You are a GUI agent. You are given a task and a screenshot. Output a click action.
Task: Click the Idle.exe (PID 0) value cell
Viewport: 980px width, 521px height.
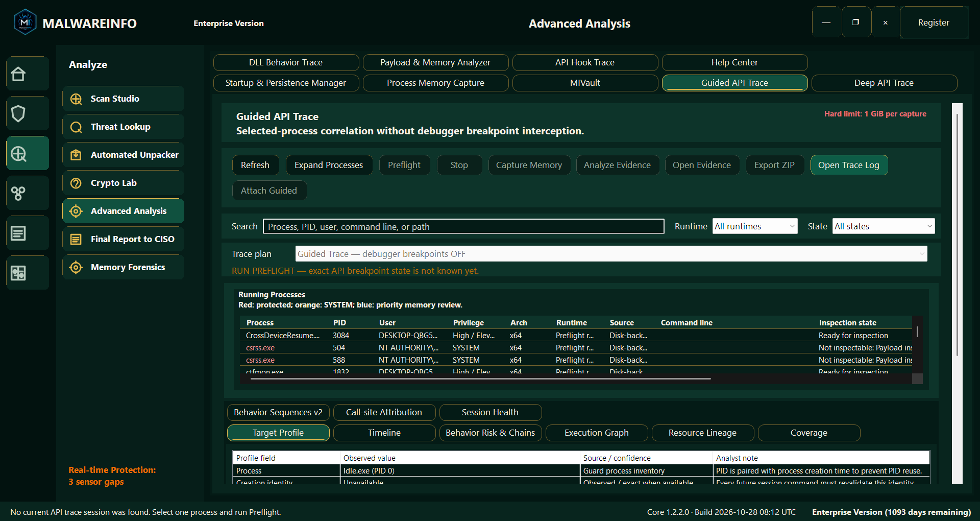(x=460, y=471)
